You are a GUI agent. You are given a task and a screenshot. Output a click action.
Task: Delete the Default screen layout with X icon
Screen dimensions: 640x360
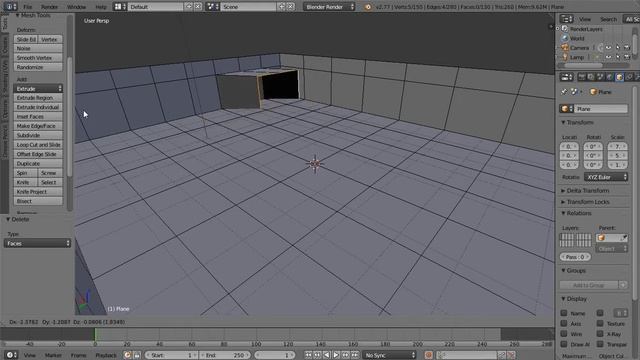coord(198,7)
